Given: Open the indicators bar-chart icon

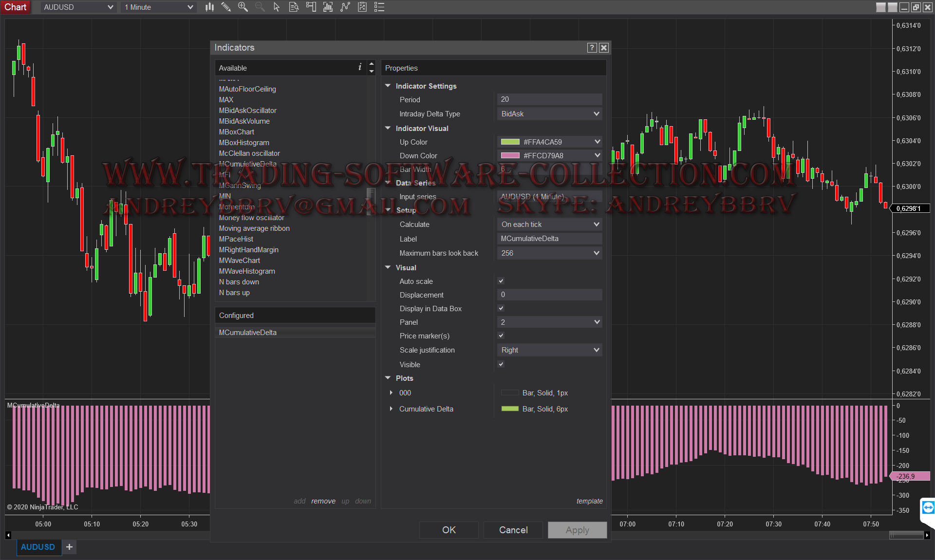Looking at the screenshot, I should pyautogui.click(x=328, y=7).
